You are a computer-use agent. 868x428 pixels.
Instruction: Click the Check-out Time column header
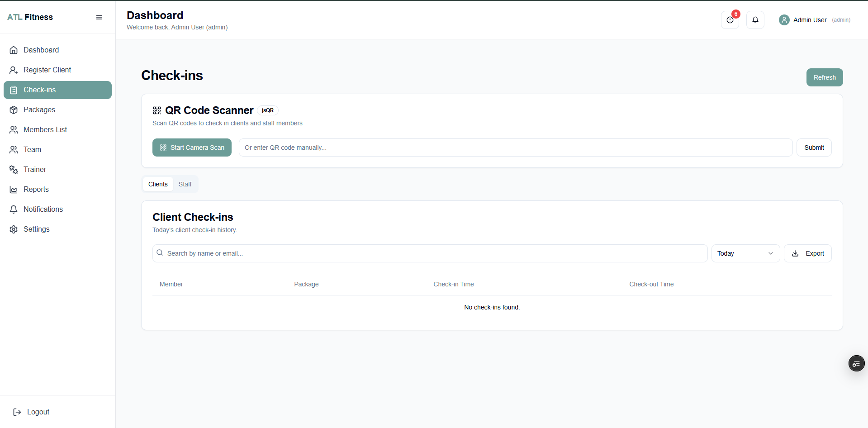point(651,284)
